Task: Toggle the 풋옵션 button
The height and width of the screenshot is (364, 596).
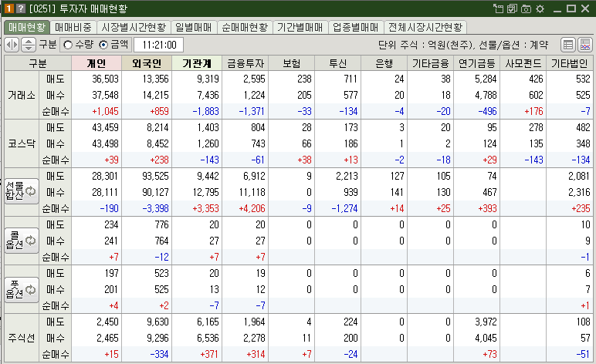Action: click(x=22, y=289)
